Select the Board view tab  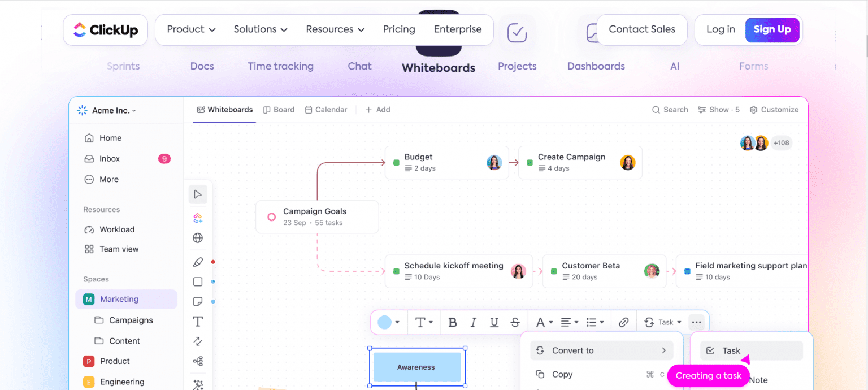(279, 110)
